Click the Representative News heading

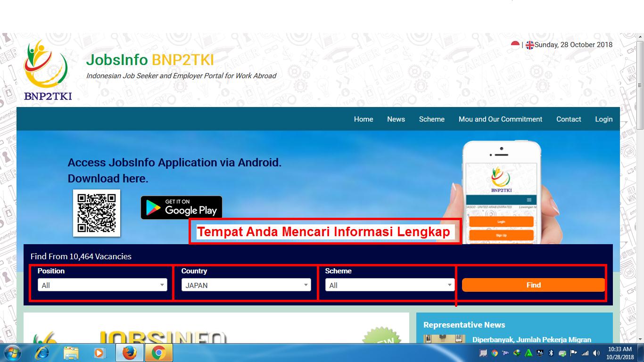pos(464,325)
